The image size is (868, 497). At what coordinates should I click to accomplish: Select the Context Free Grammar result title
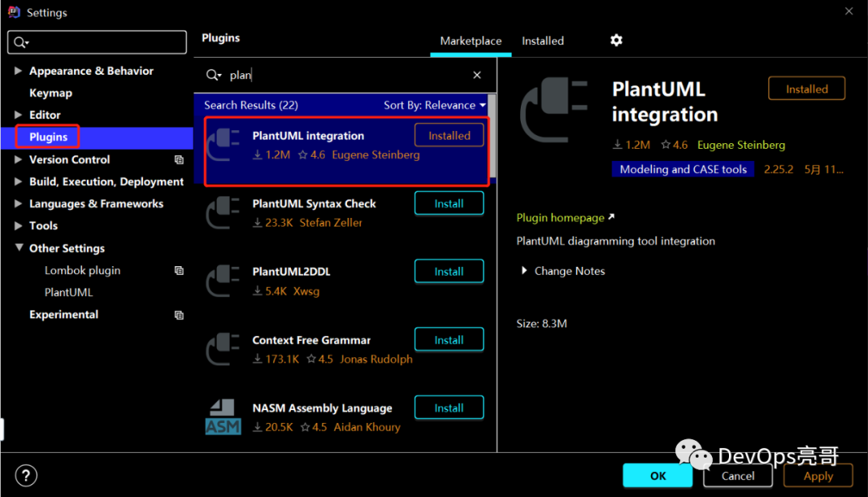(311, 340)
